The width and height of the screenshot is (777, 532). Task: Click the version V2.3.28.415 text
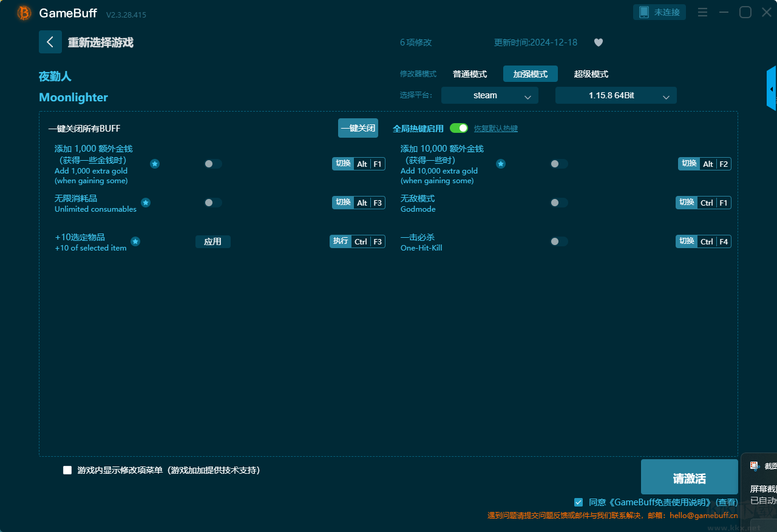point(126,15)
